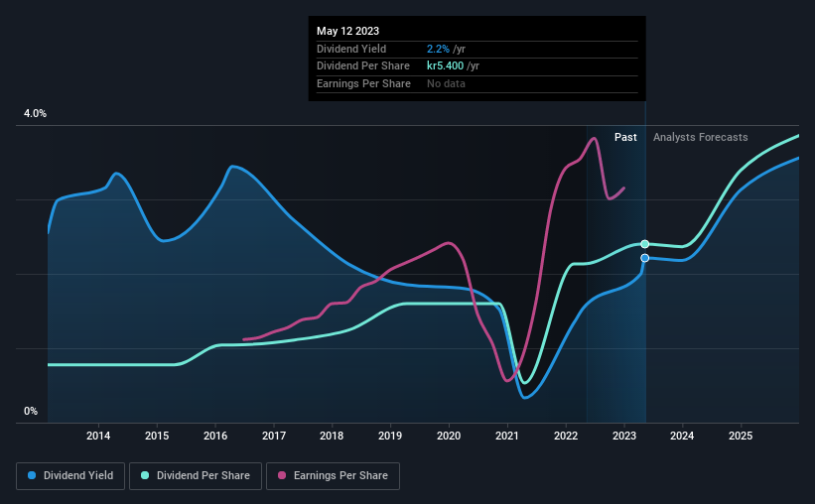Click the Past section label
Screen dimensions: 815x504
click(x=625, y=137)
